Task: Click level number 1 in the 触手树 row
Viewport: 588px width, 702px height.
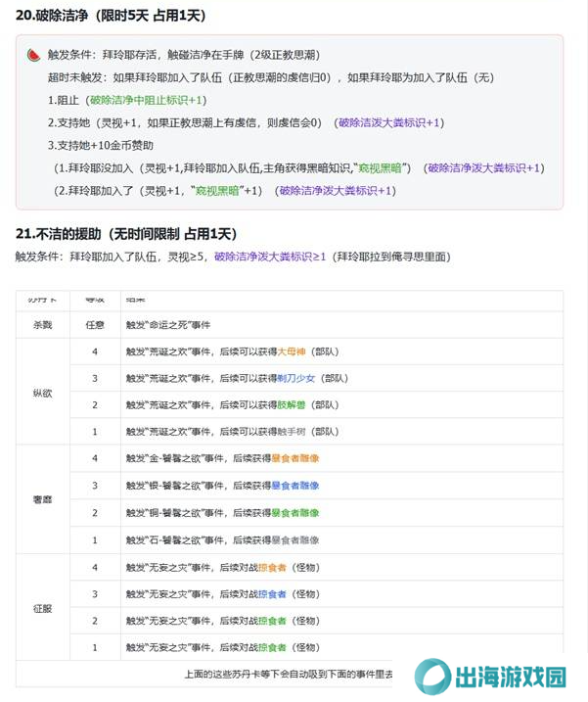Action: pos(95,432)
